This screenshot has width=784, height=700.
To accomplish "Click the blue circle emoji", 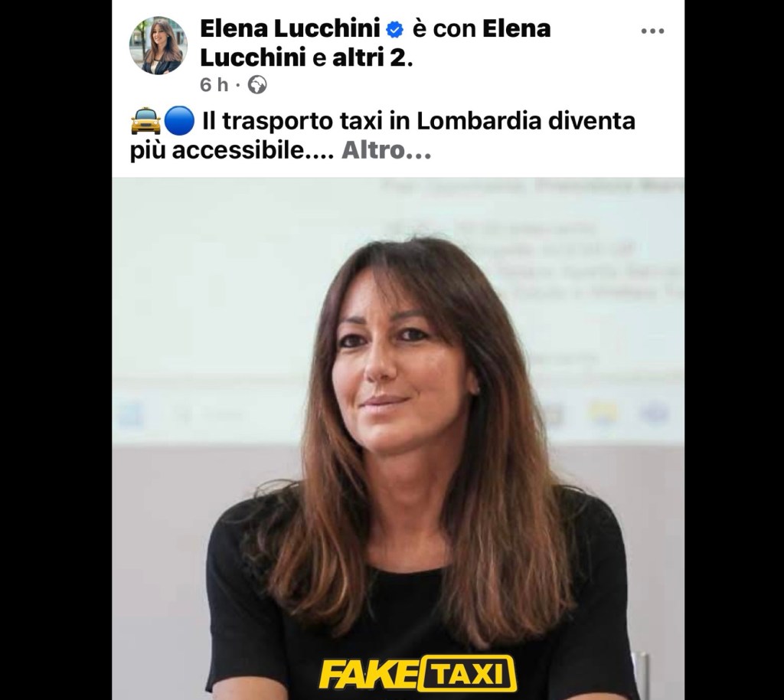I will point(179,121).
